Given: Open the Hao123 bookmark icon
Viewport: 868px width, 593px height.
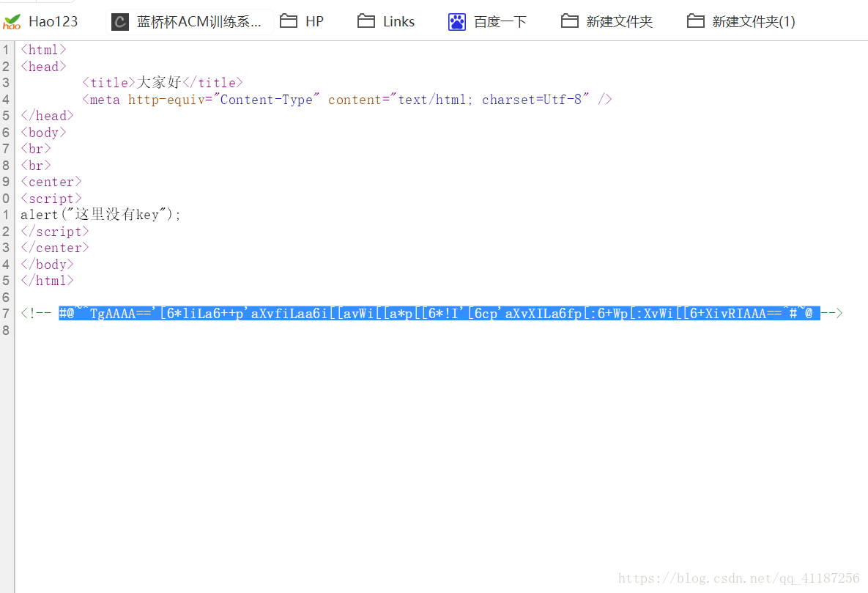Looking at the screenshot, I should pyautogui.click(x=12, y=22).
